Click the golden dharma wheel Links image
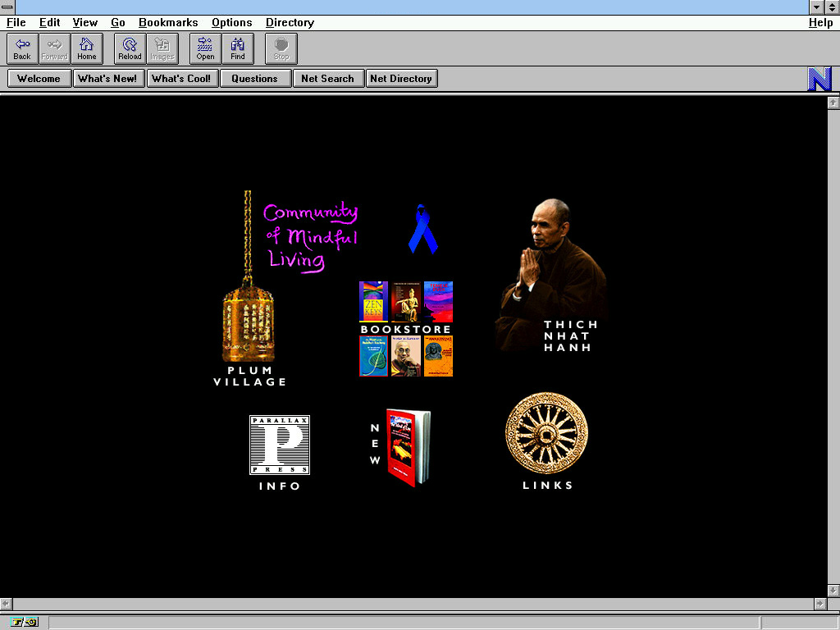 pyautogui.click(x=546, y=433)
